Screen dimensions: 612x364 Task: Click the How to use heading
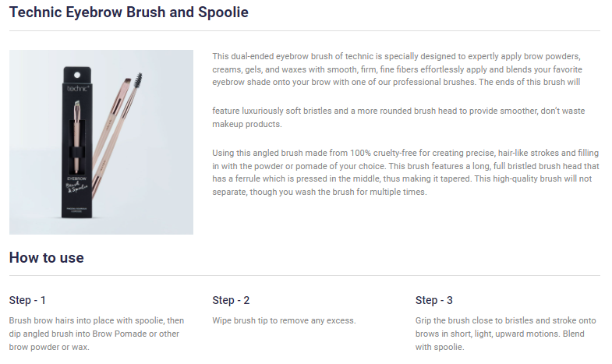(47, 257)
